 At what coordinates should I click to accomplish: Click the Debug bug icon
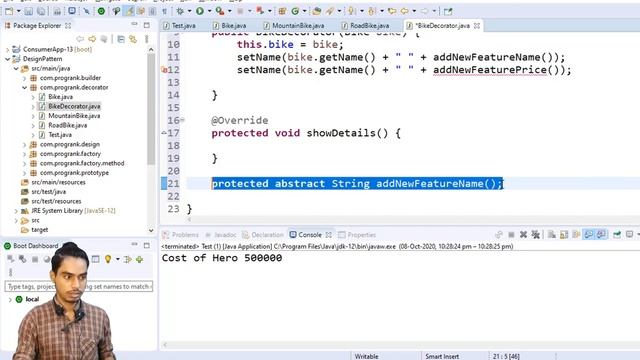coord(180,11)
